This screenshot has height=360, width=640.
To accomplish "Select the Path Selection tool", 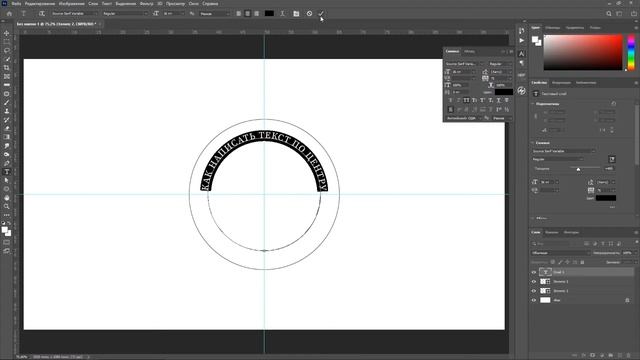I will click(x=7, y=180).
